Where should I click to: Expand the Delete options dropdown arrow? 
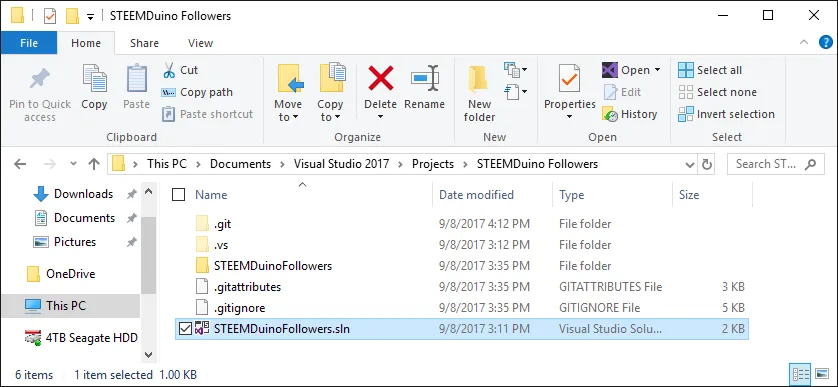[x=381, y=117]
